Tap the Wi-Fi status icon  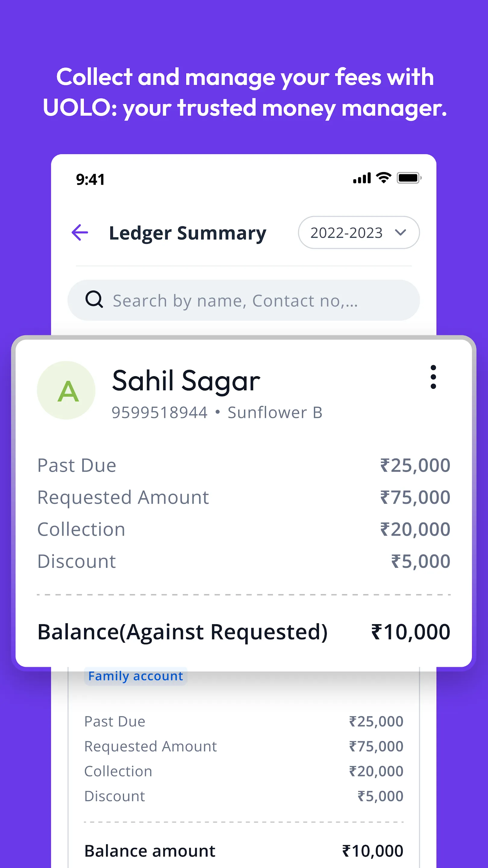[x=383, y=178]
